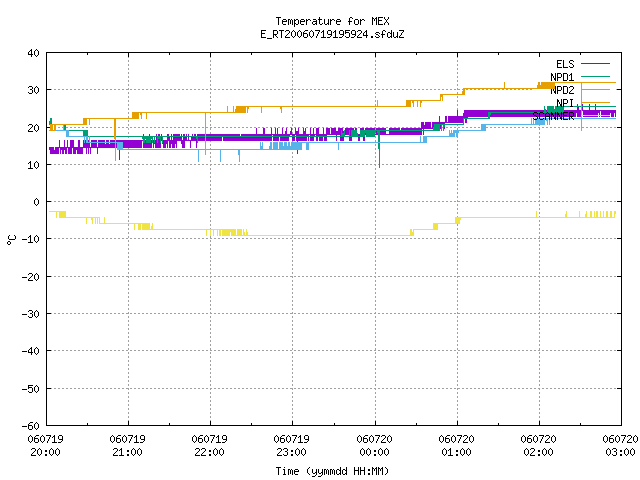Click the yellow SCANNER trace at its -9 plateau

coord(327,236)
